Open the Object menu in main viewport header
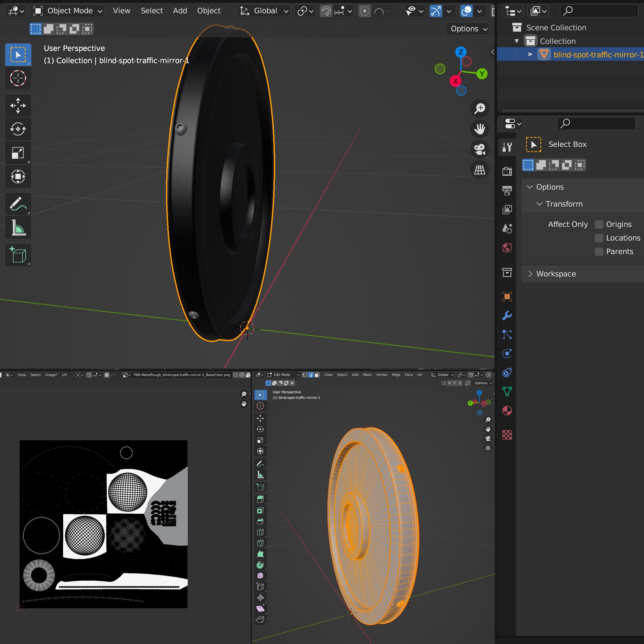 coord(209,11)
